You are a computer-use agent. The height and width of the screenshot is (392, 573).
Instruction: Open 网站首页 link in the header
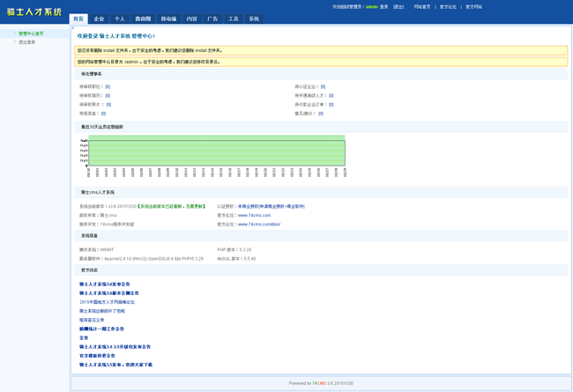pyautogui.click(x=422, y=6)
